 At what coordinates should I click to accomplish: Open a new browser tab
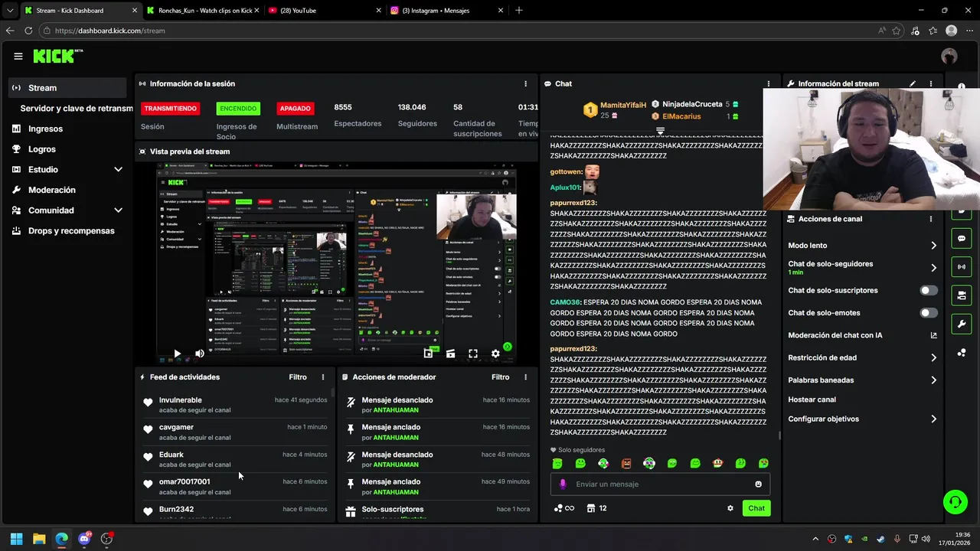point(519,11)
